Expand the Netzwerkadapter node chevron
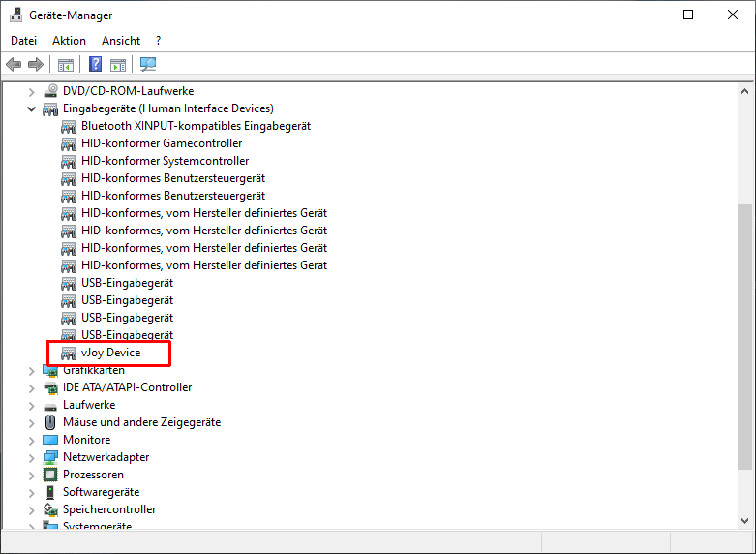756x554 pixels. point(32,457)
